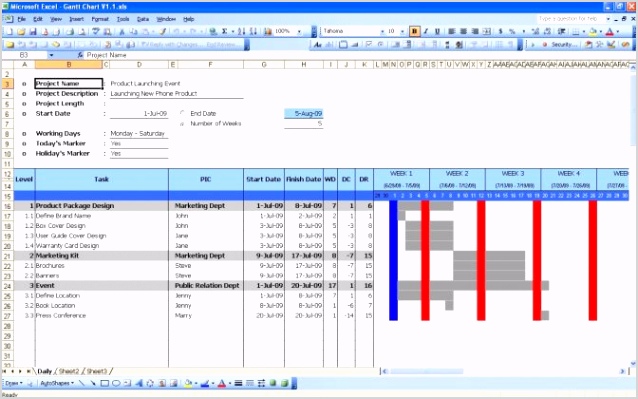Click the first sheet tab scroll arrow
This screenshot has height=399, width=638.
[x=5, y=371]
